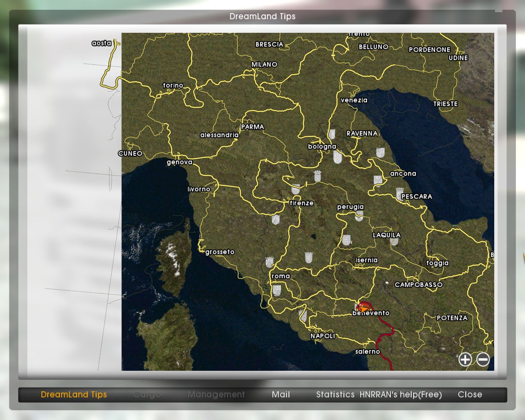Select the genova city label
Screen dimensions: 525x420
coord(179,162)
